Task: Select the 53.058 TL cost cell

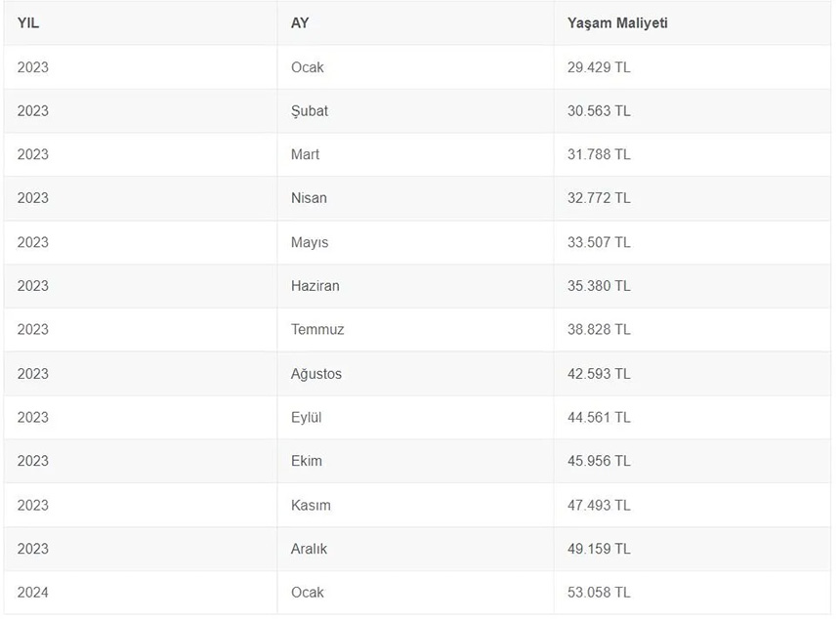Action: (x=599, y=592)
